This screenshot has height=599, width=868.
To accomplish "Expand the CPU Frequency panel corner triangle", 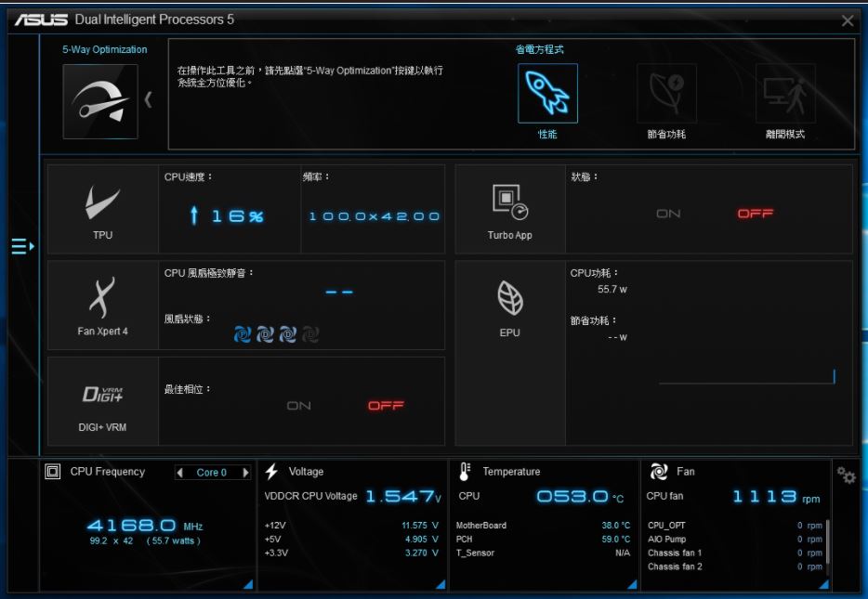I will click(248, 583).
